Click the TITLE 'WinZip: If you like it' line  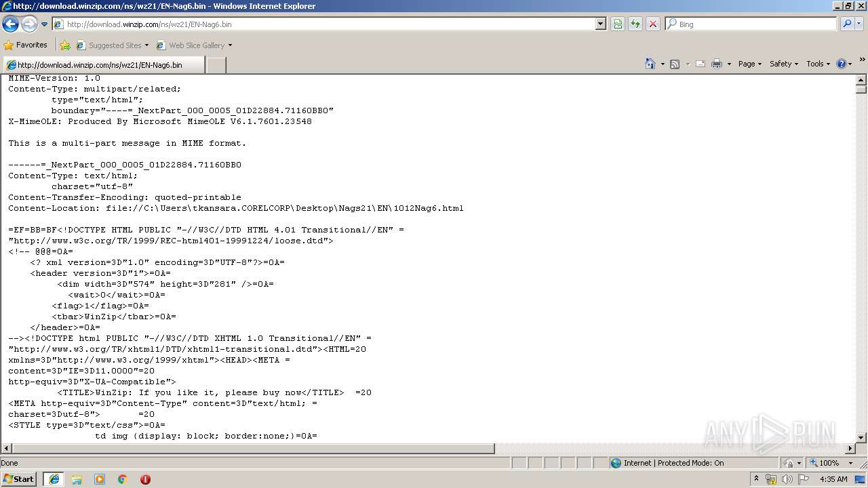click(x=214, y=392)
